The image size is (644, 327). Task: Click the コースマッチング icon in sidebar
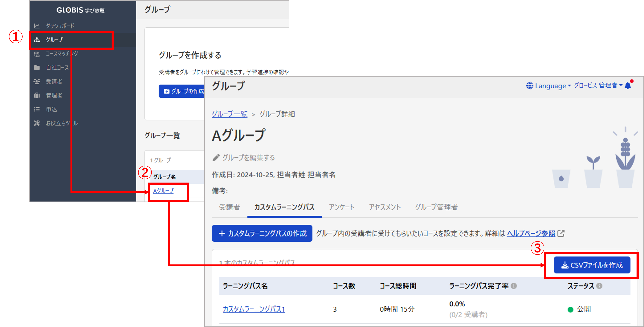coord(37,54)
